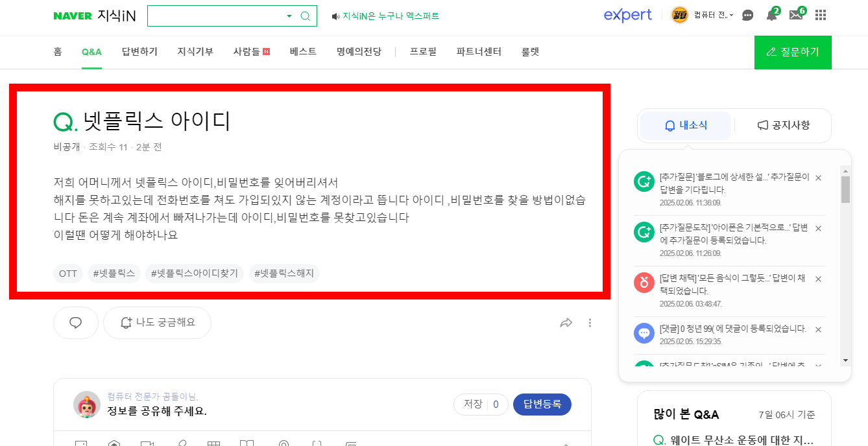This screenshot has width=868, height=446.
Task: Click the #넷플릭스해지 tag
Action: [284, 274]
